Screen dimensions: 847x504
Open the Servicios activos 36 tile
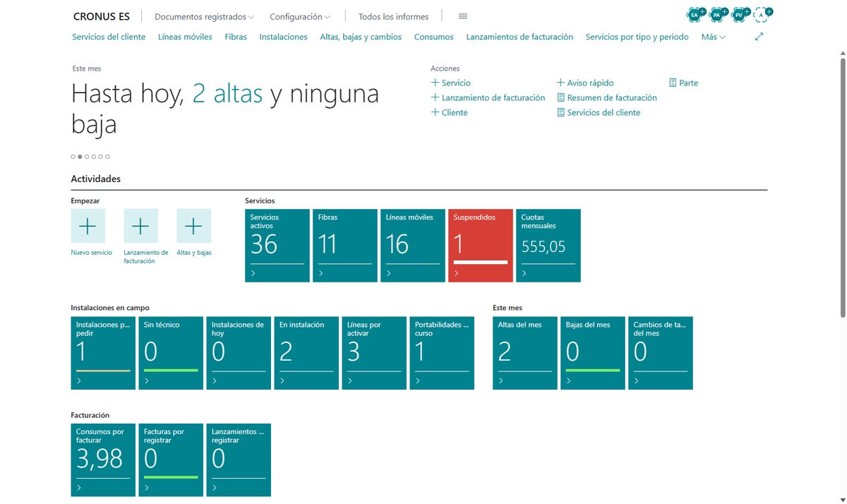277,246
